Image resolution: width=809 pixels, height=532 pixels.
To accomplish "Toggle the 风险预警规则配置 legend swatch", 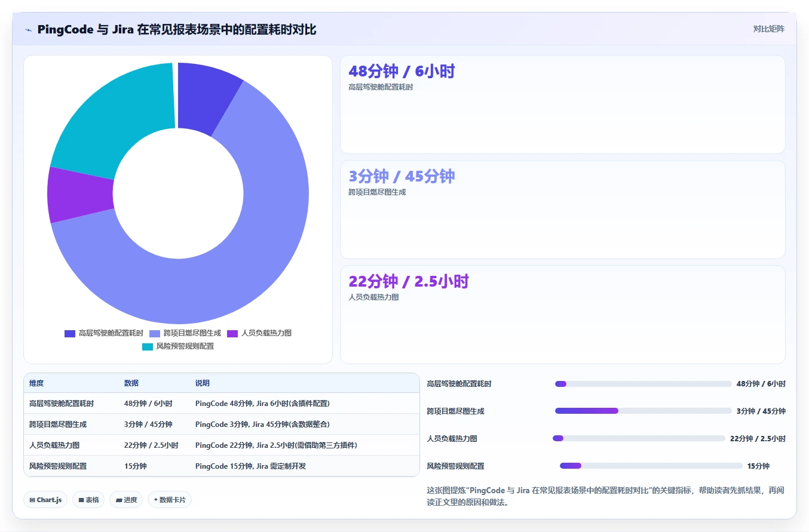I will [x=147, y=346].
